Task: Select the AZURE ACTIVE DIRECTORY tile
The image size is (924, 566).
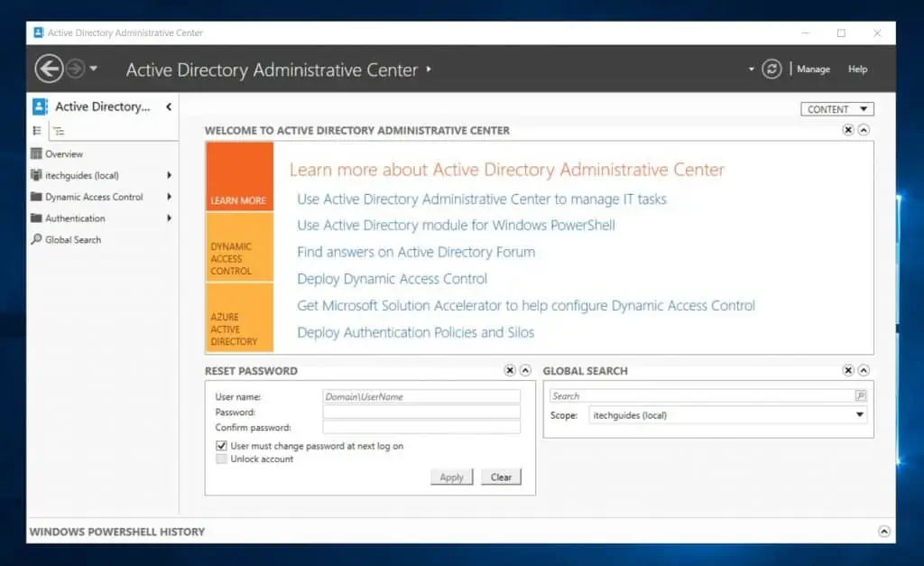Action: [239, 318]
